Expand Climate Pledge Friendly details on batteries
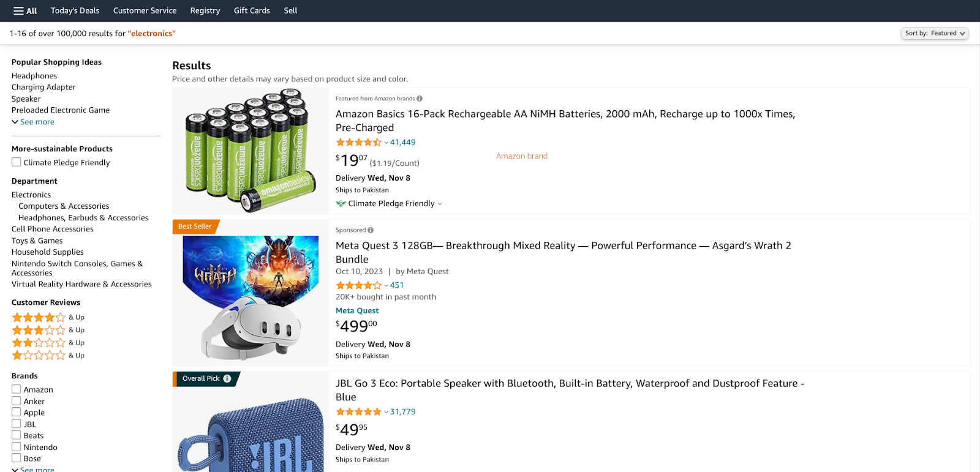This screenshot has width=980, height=472. click(440, 204)
